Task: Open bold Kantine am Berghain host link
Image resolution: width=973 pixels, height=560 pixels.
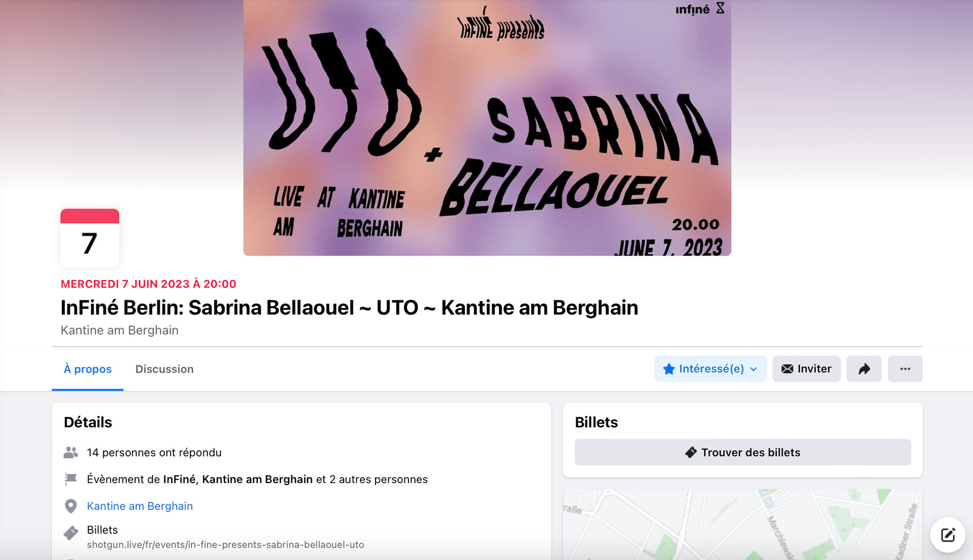Action: (257, 479)
